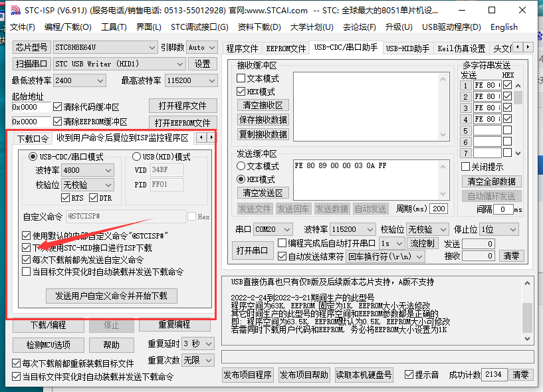
Task: Click the 打开程序文件 button
Action: (x=183, y=106)
